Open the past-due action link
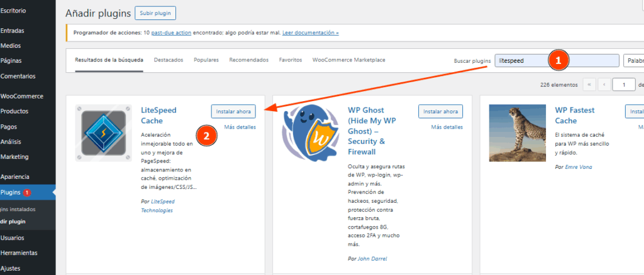 click(x=171, y=33)
